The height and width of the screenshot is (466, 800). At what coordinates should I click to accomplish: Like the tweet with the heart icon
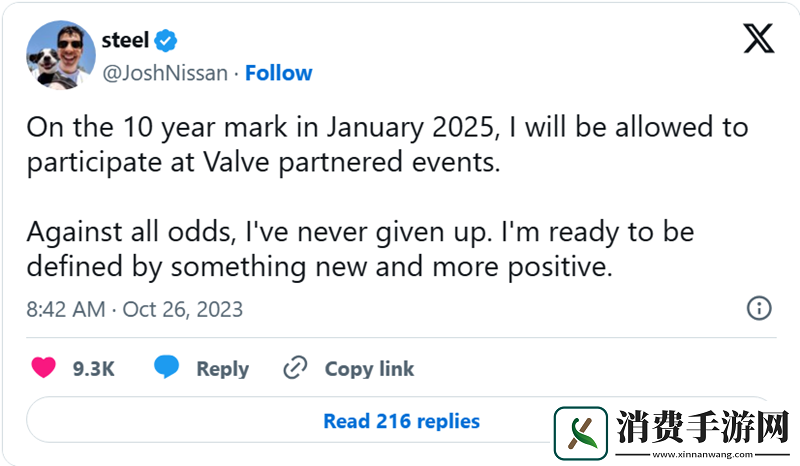43,368
